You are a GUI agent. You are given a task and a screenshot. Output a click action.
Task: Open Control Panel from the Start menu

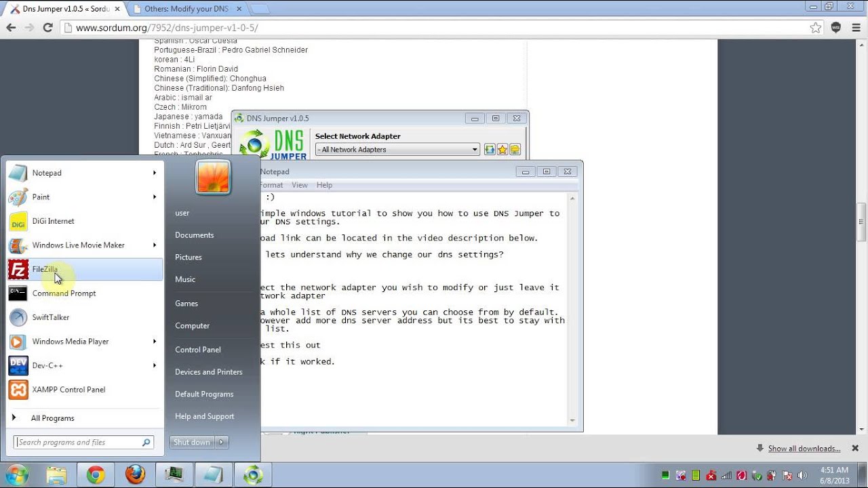coord(198,350)
